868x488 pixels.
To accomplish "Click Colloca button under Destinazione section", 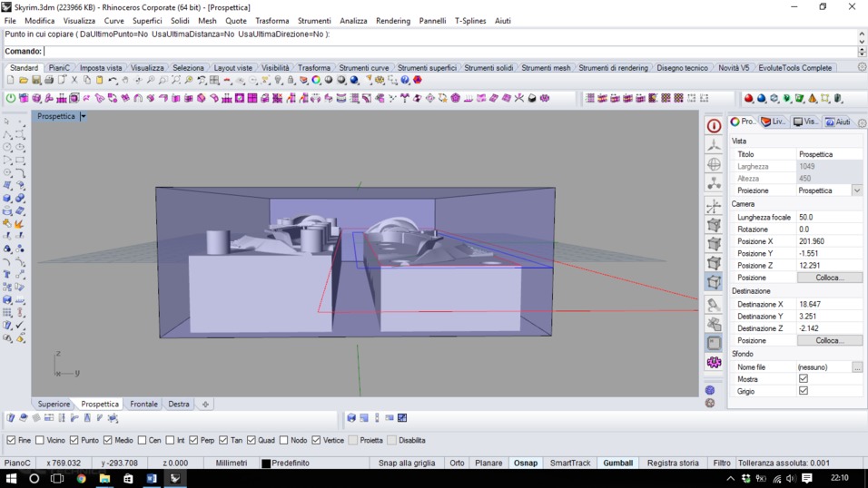I will click(829, 341).
